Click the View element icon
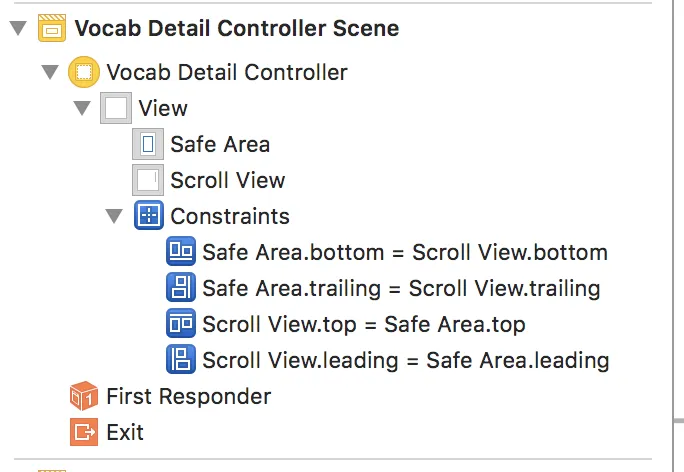Screen dimensions: 684x472 (x=116, y=108)
